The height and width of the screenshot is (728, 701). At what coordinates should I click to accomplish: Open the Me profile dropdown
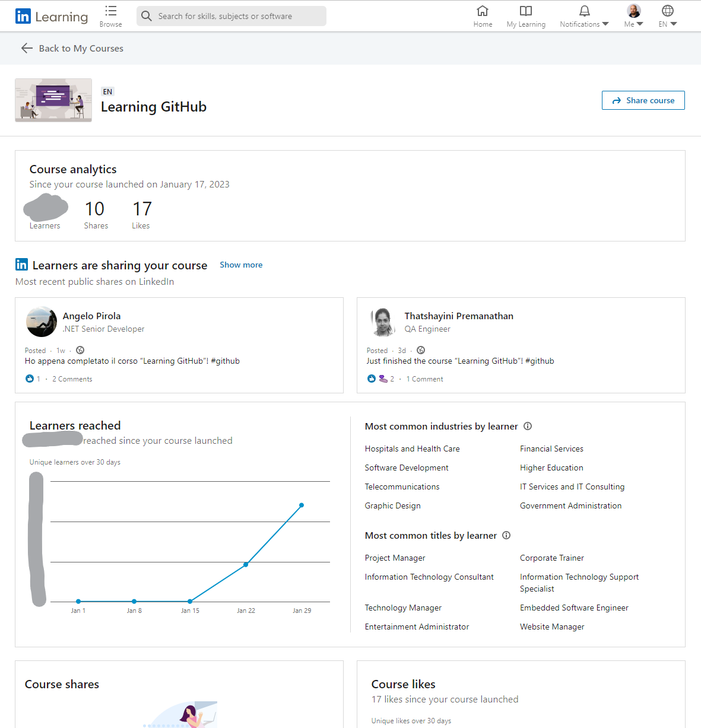634,16
